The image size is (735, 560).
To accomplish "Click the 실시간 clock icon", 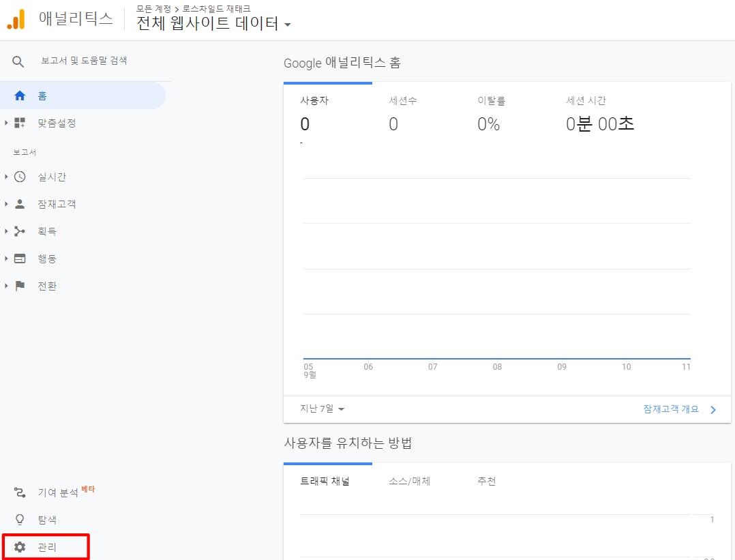I will point(19,176).
